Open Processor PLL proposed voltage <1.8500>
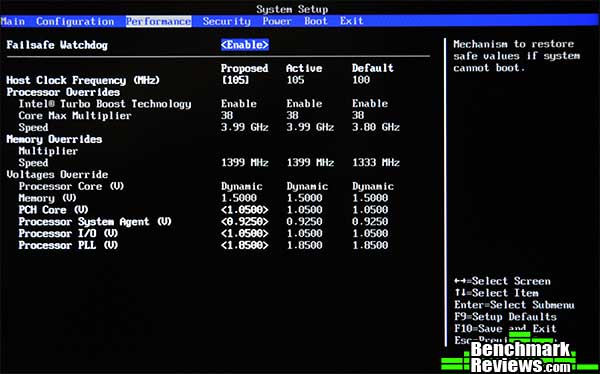The height and width of the screenshot is (374, 600). (245, 245)
